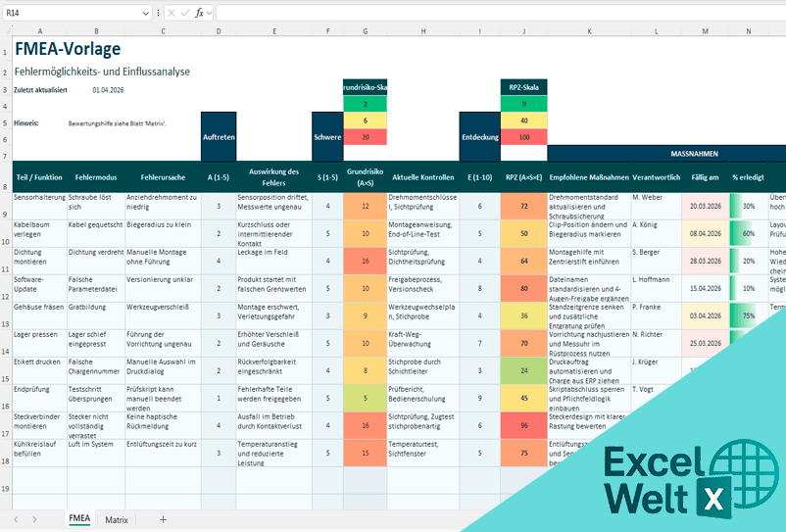Screen dimensions: 786x532
Task: Click the green Grundrisiko scale cell 2
Action: point(365,104)
